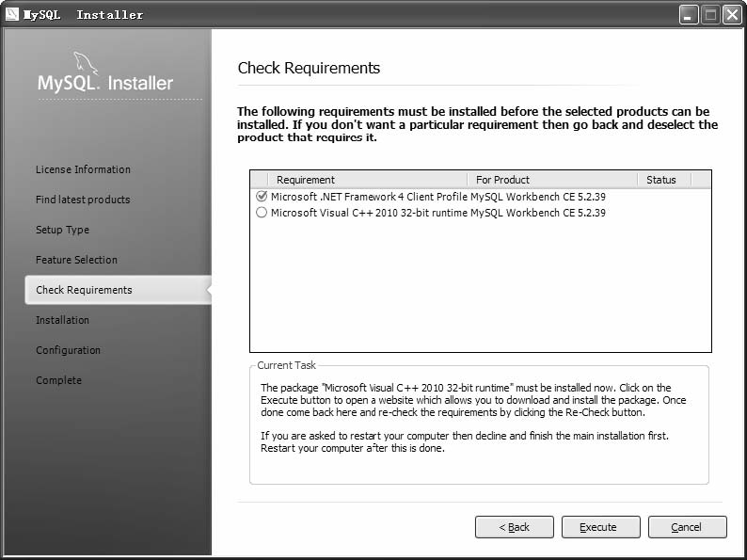Click the bold requirements instruction paragraph

[x=477, y=124]
